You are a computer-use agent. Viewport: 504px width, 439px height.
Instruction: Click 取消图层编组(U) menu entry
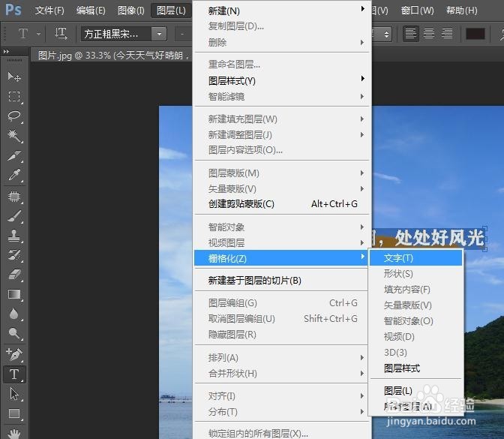pos(282,319)
